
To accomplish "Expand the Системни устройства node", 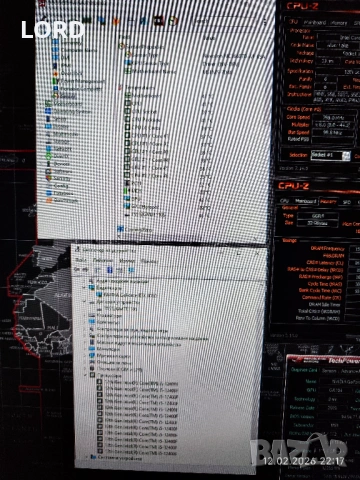I will point(87,458).
